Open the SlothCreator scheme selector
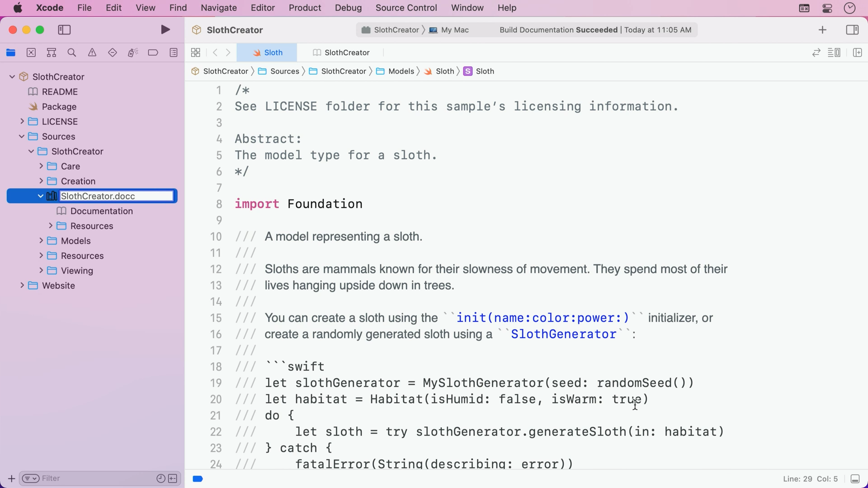This screenshot has height=488, width=868. click(390, 30)
